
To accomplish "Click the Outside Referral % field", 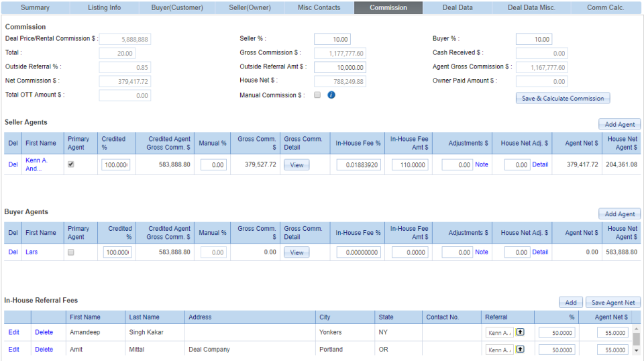I will [125, 67].
